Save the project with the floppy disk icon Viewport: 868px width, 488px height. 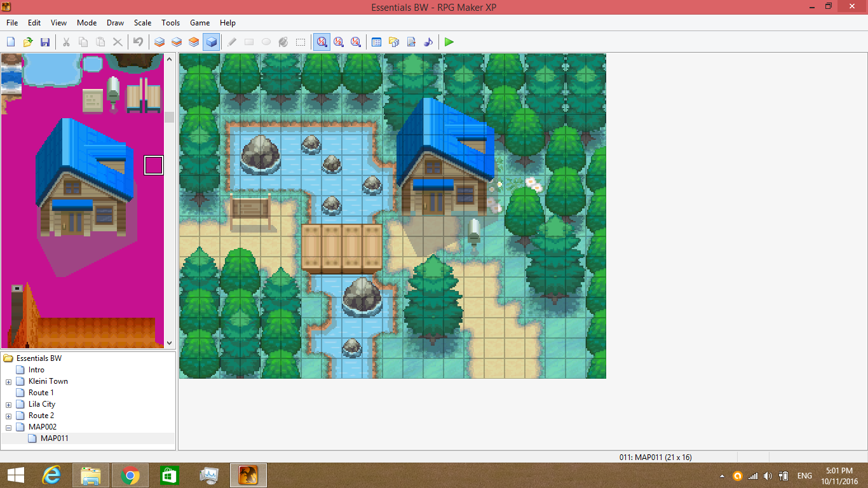pos(45,42)
